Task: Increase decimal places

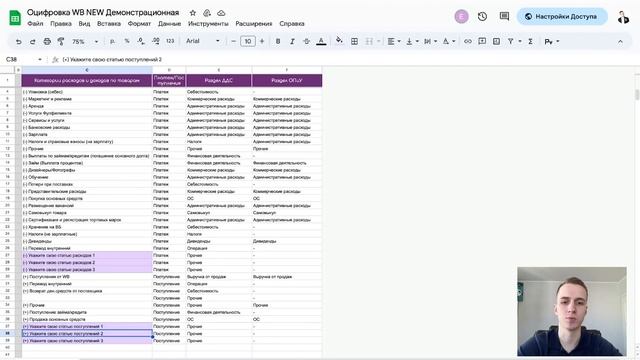Action: click(156, 41)
